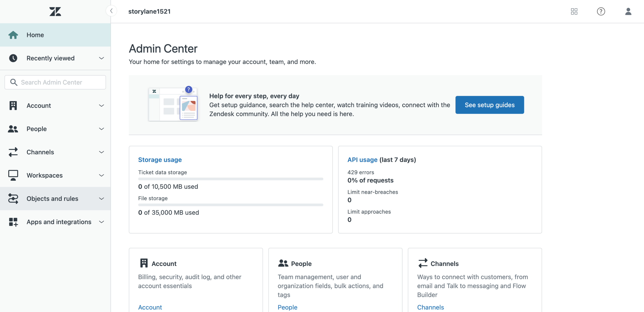Image resolution: width=644 pixels, height=312 pixels.
Task: Expand the Channels sidebar chevron
Action: click(x=101, y=152)
